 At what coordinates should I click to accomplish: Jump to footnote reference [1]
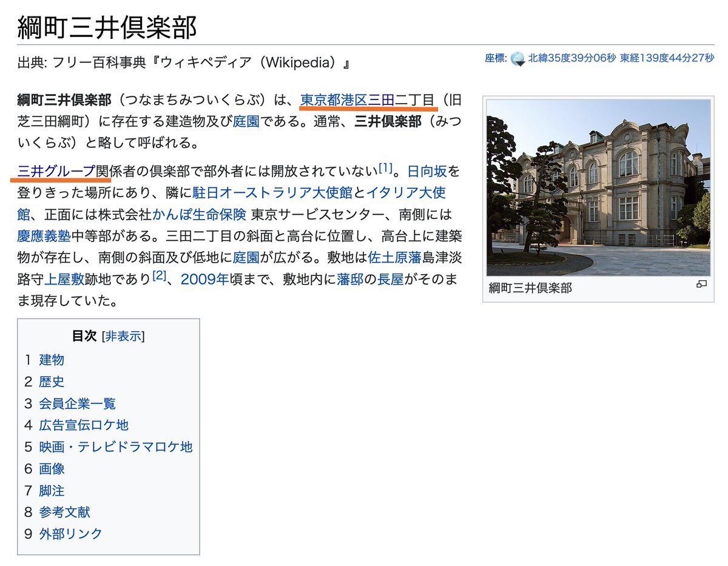386,167
